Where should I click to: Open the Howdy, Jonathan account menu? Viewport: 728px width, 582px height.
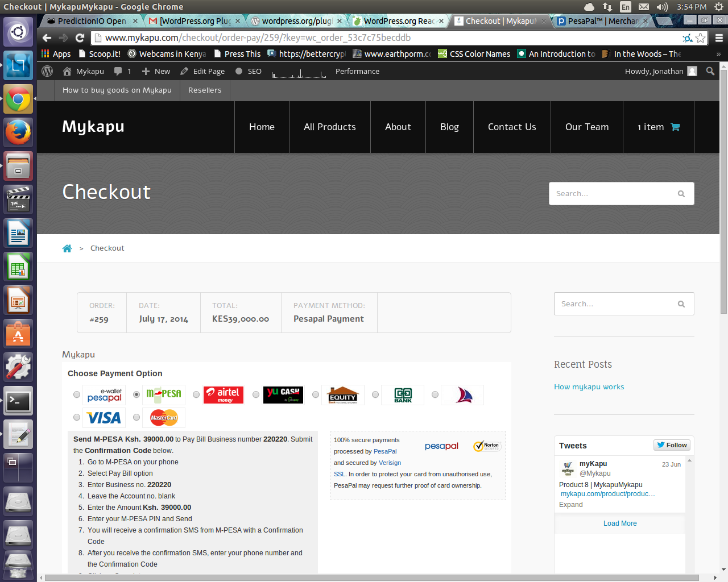(x=660, y=72)
